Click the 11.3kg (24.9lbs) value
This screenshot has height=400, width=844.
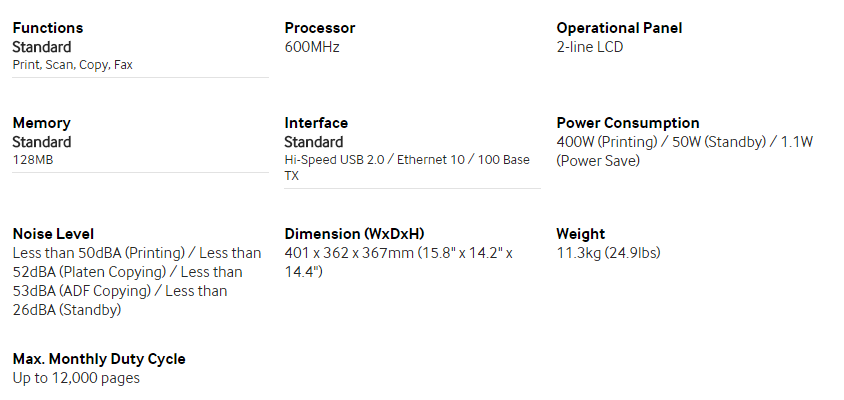point(608,254)
